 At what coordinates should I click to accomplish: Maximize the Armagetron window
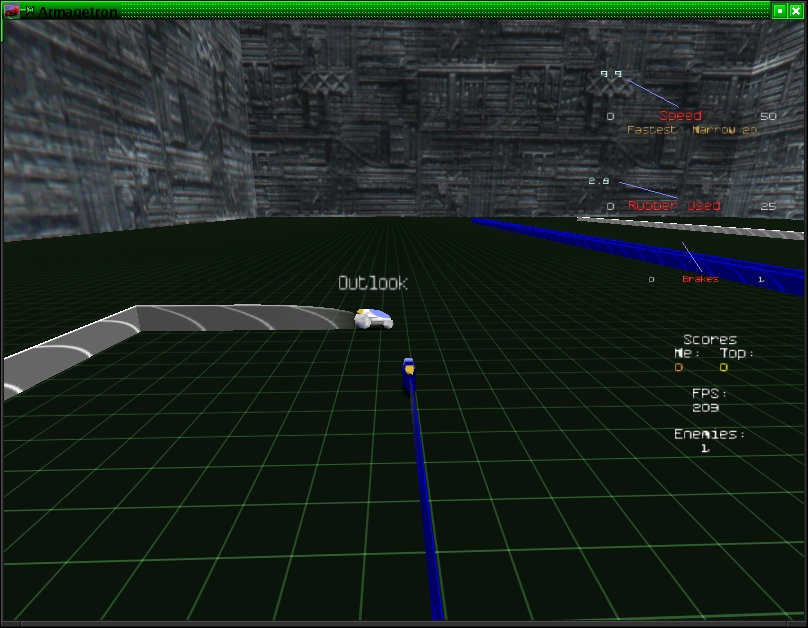[x=779, y=11]
